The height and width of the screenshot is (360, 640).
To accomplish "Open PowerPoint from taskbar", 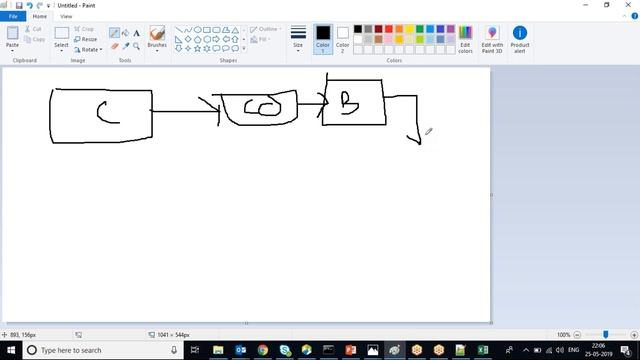I will coord(351,350).
